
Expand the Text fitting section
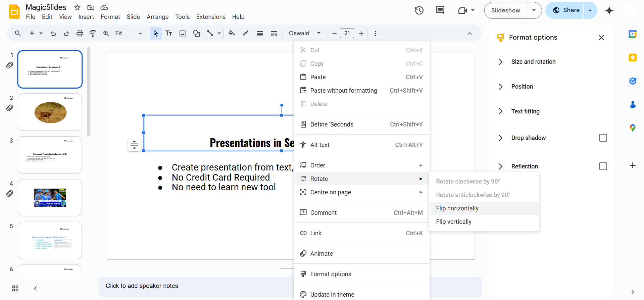click(525, 111)
